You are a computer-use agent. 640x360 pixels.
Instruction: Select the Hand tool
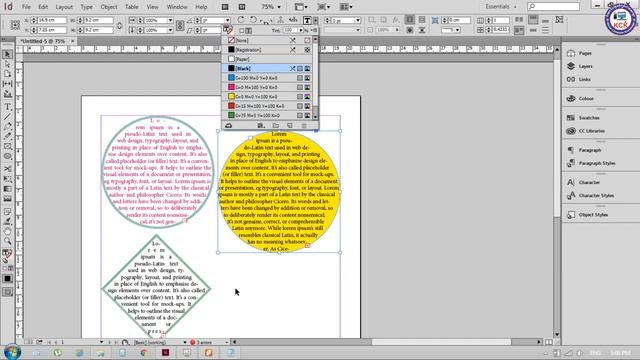tap(7, 231)
